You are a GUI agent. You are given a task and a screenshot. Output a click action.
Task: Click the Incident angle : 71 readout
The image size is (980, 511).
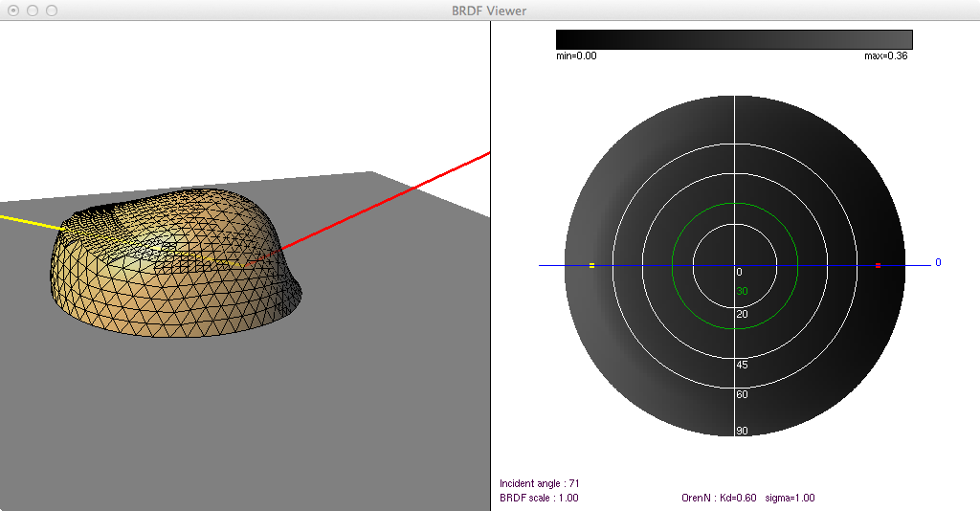tap(540, 484)
